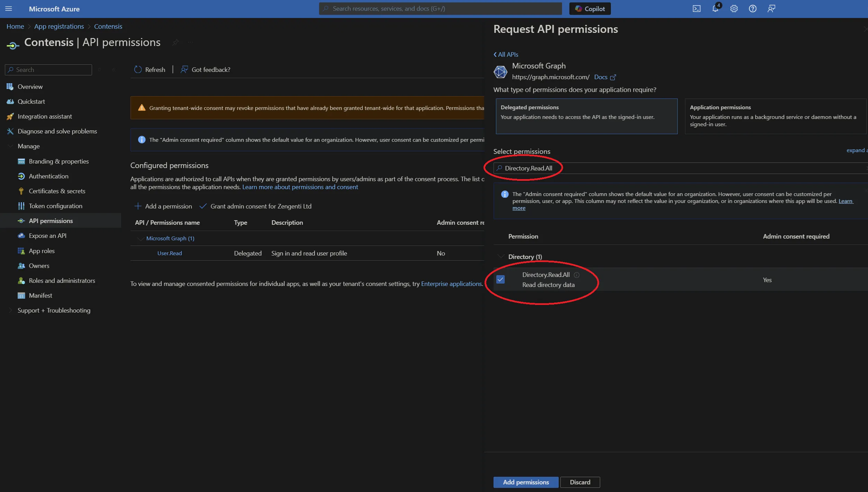Image resolution: width=868 pixels, height=492 pixels.
Task: Launch Cloud Shell from the top bar
Action: point(696,9)
